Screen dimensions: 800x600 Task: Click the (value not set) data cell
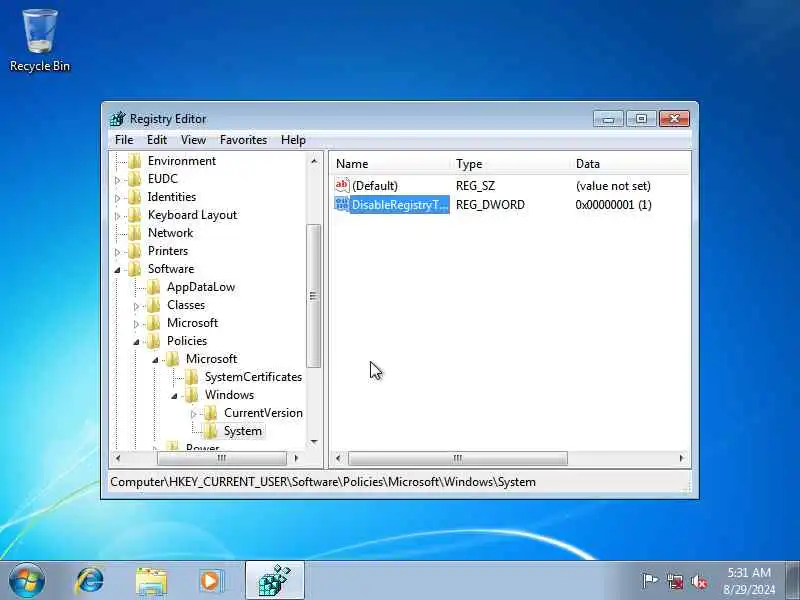pyautogui.click(x=613, y=186)
